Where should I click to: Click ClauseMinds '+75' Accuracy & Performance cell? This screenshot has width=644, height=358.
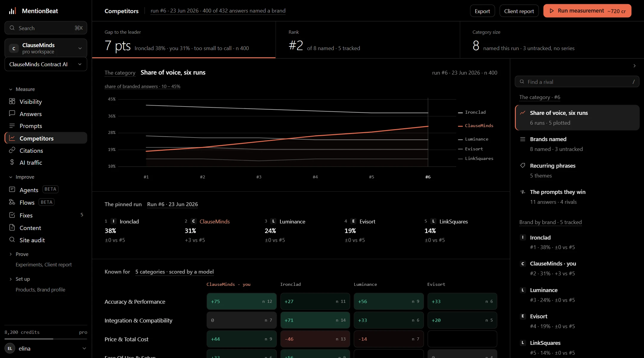pos(241,301)
